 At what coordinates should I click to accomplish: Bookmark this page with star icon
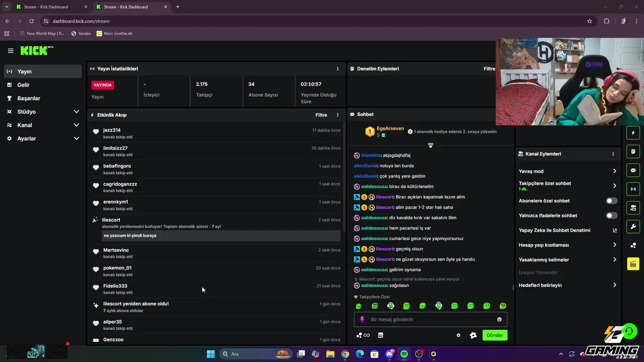(590, 21)
